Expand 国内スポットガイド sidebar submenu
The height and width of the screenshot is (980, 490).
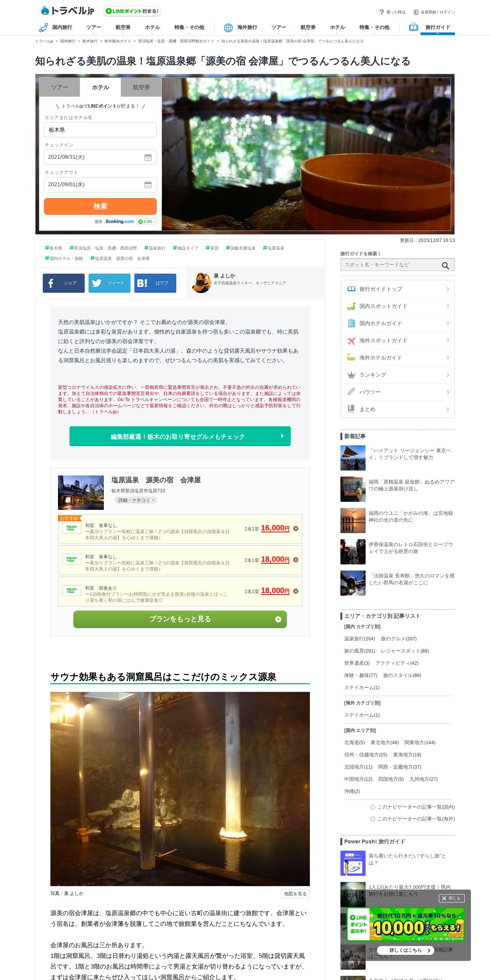click(x=448, y=306)
